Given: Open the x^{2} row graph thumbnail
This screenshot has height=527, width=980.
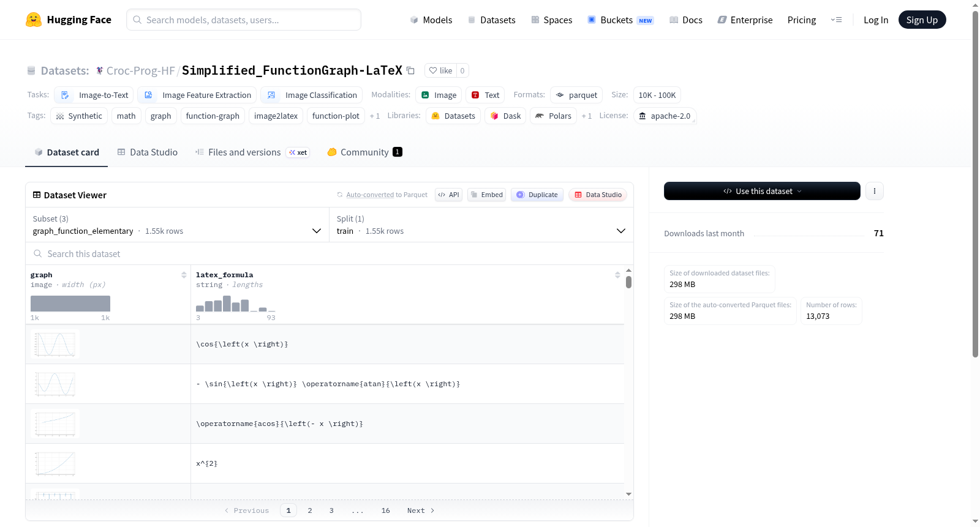Looking at the screenshot, I should point(55,463).
